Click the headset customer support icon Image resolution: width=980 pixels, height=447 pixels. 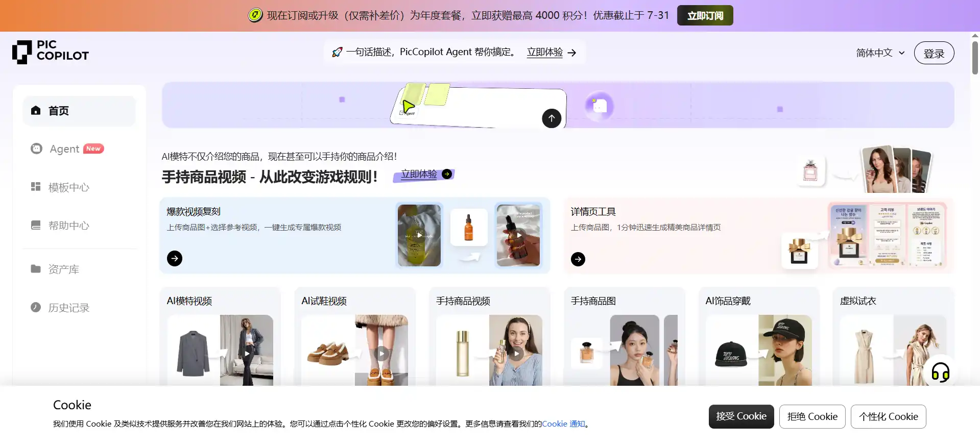pyautogui.click(x=940, y=372)
